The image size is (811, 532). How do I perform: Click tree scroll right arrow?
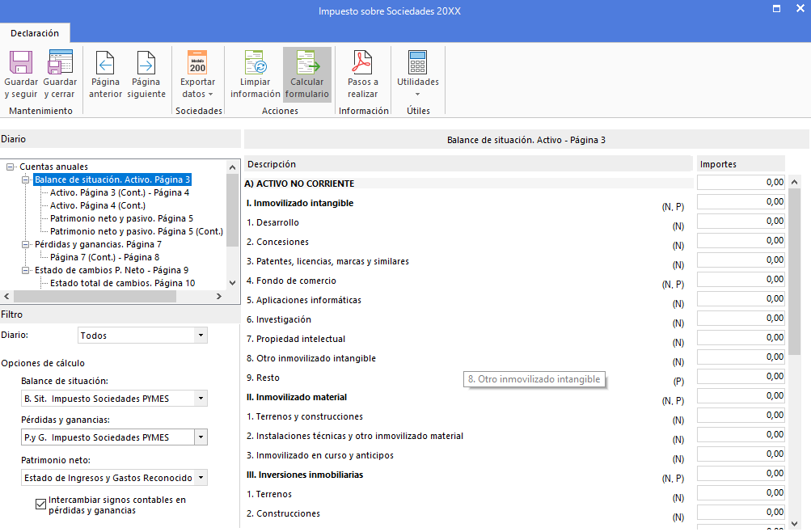click(x=219, y=297)
